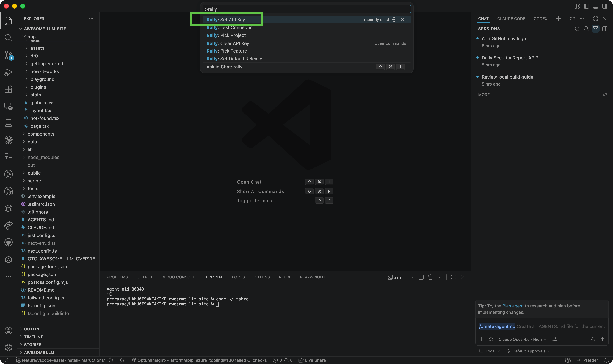This screenshot has width=613, height=364.
Task: Switch to PROBLEMS panel tab
Action: (117, 277)
